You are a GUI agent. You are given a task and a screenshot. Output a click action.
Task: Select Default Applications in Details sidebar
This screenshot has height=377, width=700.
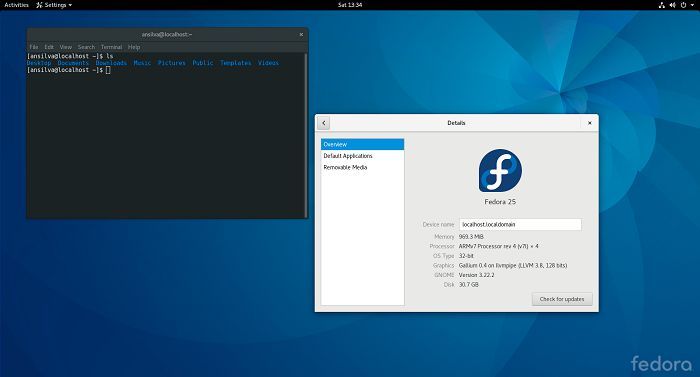(362, 156)
